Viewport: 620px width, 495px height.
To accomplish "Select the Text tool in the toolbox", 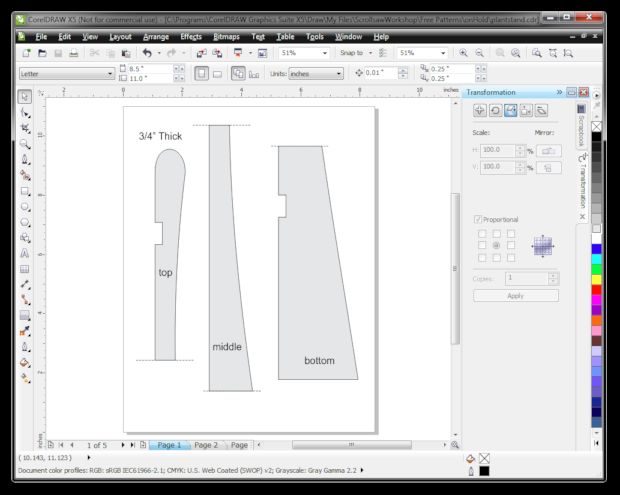I will pos(25,253).
